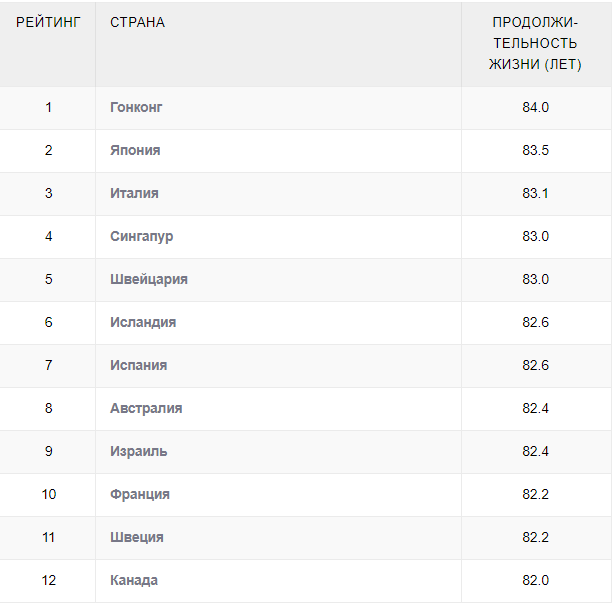This screenshot has width=613, height=605.
Task: Click the ПРОДОЛЖИТЕЛЬНОСТЬ ЖИЗНИ column header
Action: 535,43
